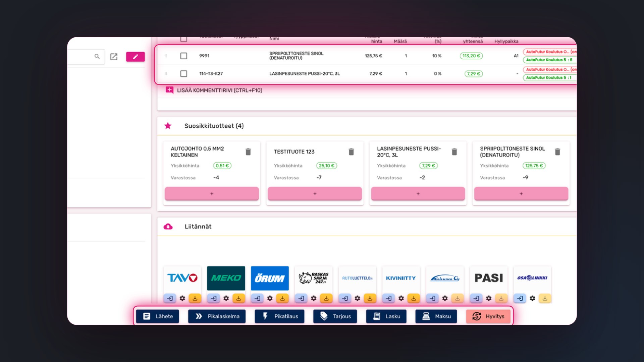The image size is (644, 362).
Task: Open settings gear under TAVO integration
Action: pyautogui.click(x=182, y=298)
